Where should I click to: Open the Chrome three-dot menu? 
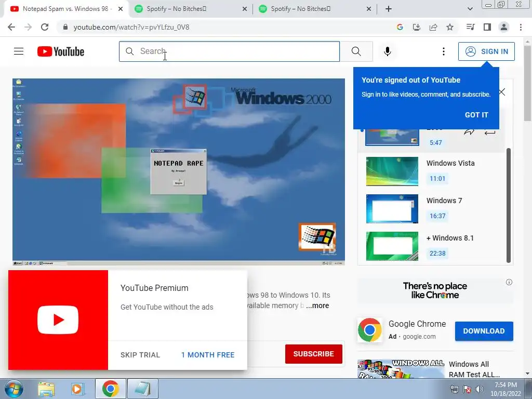[521, 27]
